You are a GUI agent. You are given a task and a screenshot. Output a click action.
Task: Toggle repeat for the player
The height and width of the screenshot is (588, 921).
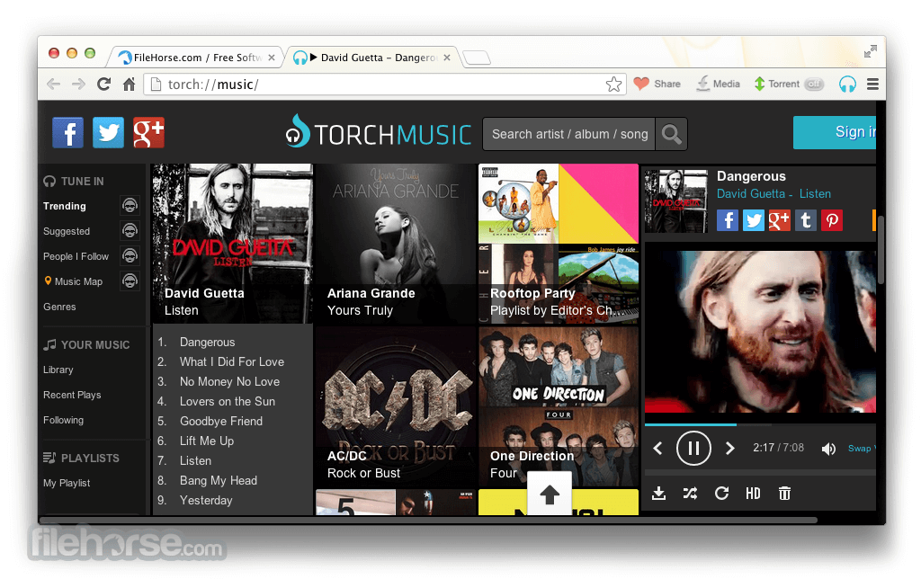coord(722,494)
